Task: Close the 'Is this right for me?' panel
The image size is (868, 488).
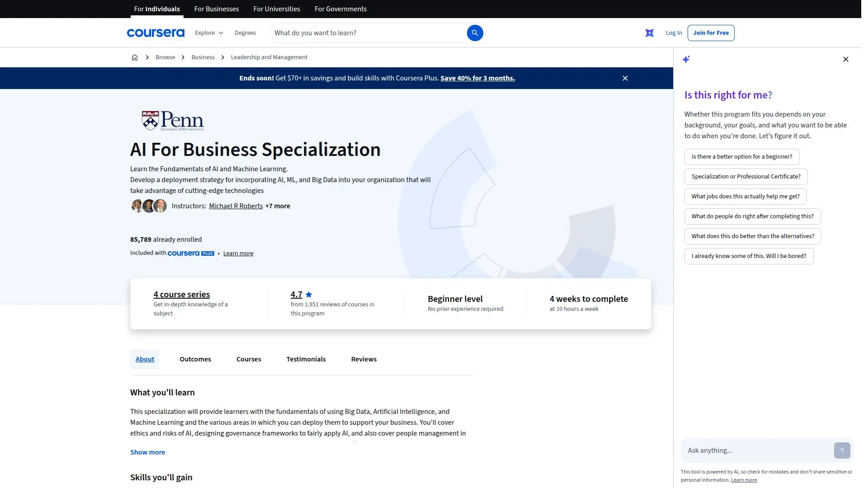Action: [x=846, y=59]
